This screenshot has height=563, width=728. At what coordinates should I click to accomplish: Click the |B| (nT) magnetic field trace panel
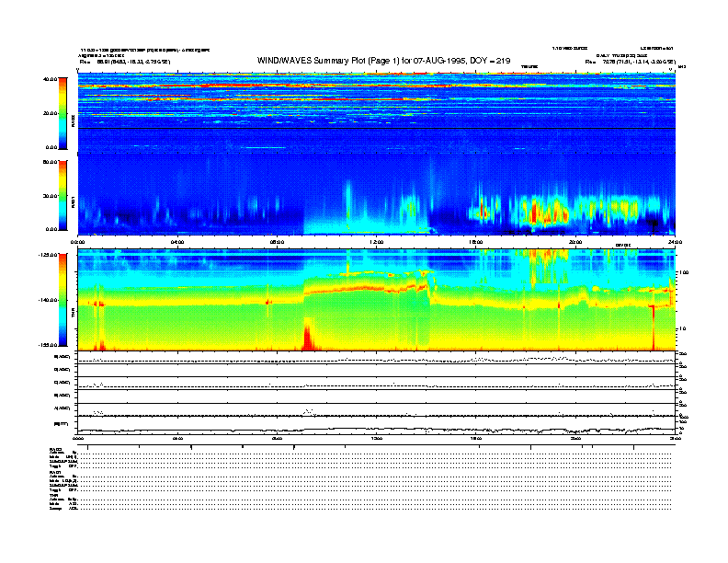377,425
